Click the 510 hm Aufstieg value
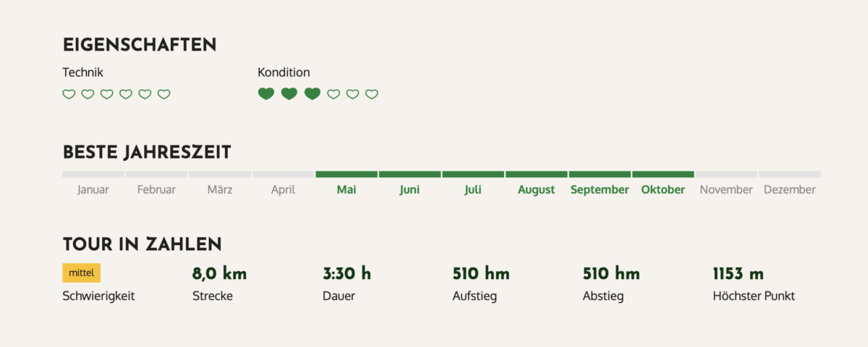868x347 pixels. click(x=481, y=273)
